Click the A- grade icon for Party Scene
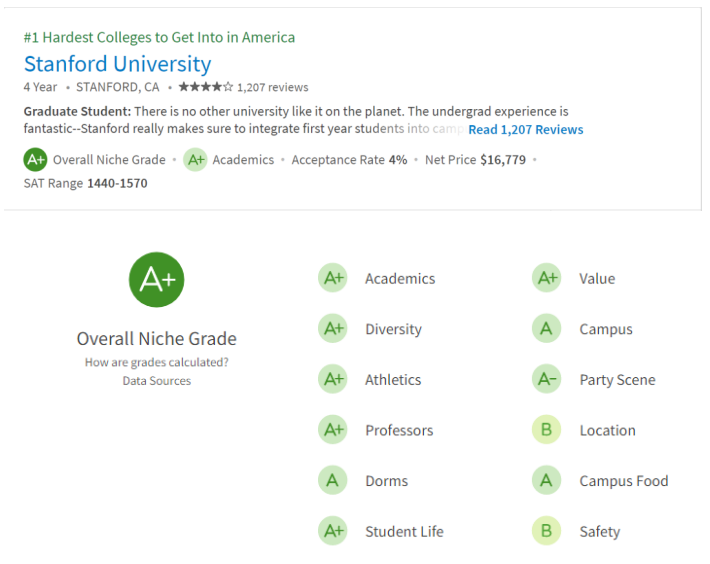 click(546, 379)
